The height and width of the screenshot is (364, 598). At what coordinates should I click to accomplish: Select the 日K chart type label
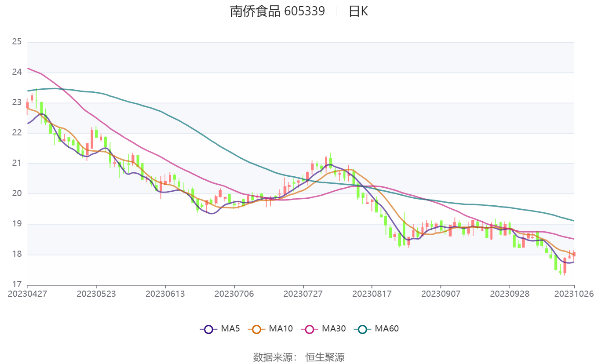[x=358, y=11]
